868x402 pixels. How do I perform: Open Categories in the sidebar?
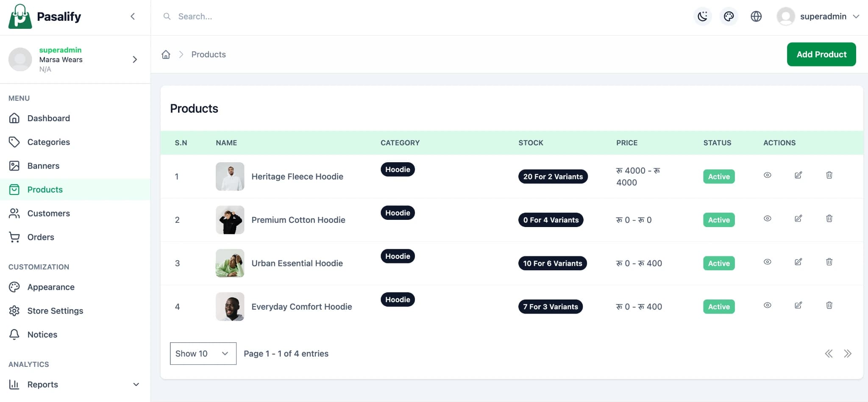(75, 142)
